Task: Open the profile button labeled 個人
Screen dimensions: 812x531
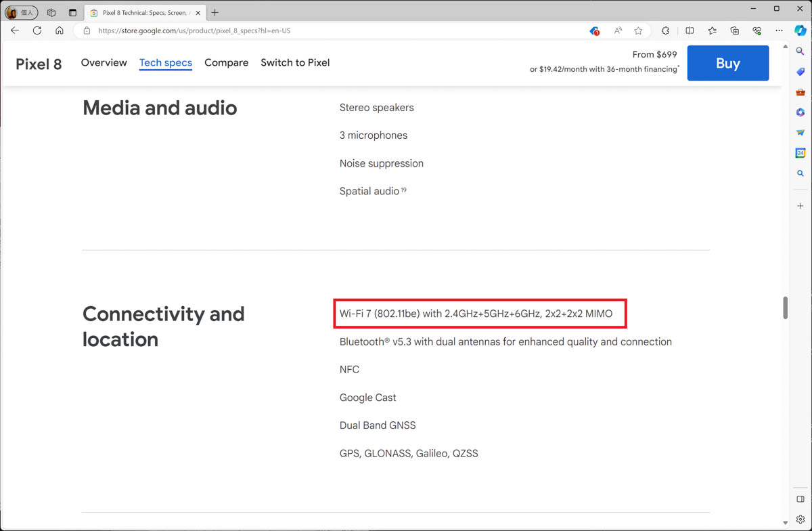Action: 22,12
